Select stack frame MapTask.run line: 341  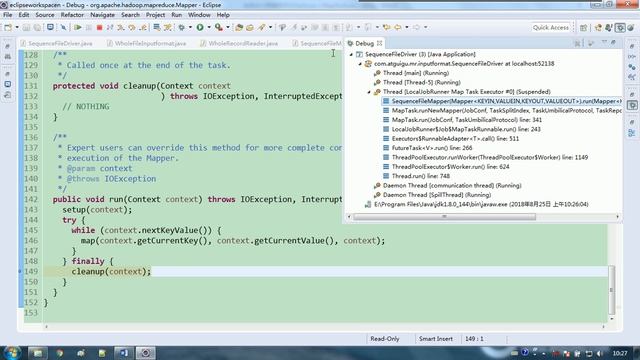[x=466, y=120]
